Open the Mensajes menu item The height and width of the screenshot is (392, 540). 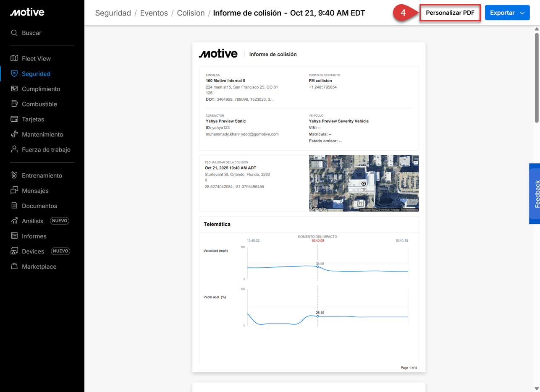(35, 191)
